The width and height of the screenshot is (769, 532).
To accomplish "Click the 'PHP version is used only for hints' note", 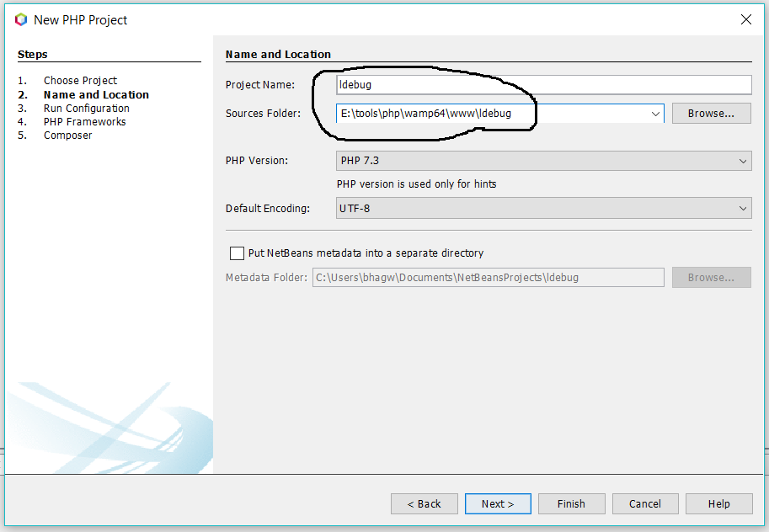I will tap(416, 184).
